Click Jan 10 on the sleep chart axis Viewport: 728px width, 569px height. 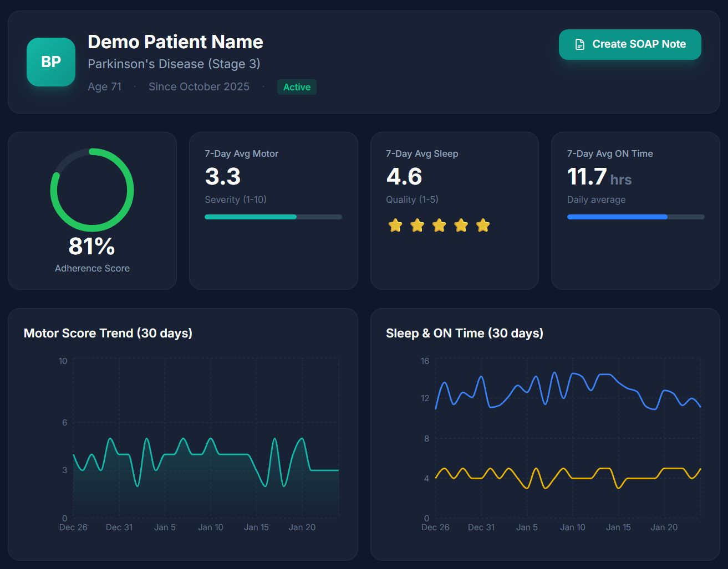573,527
